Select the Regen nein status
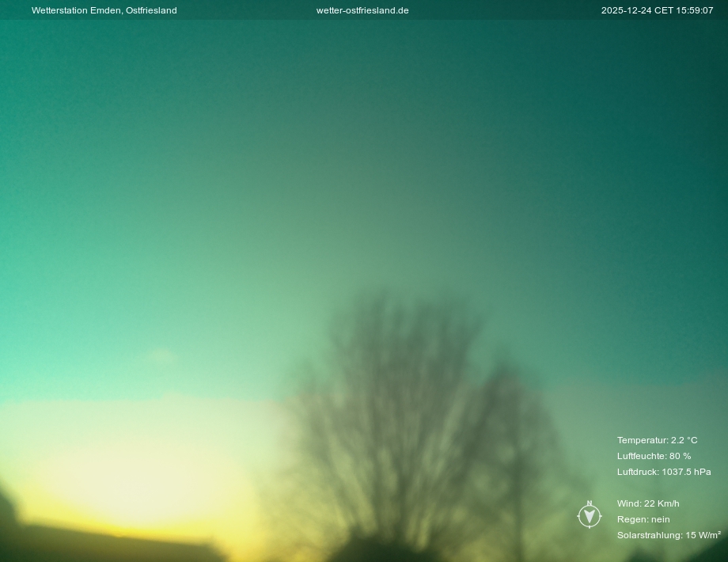 (643, 519)
